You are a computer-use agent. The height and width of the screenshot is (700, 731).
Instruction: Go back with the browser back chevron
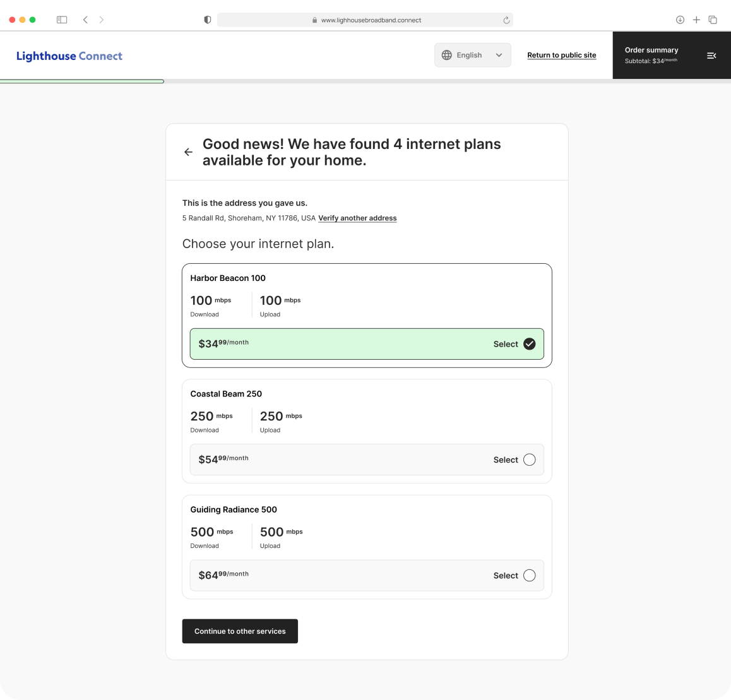point(85,20)
